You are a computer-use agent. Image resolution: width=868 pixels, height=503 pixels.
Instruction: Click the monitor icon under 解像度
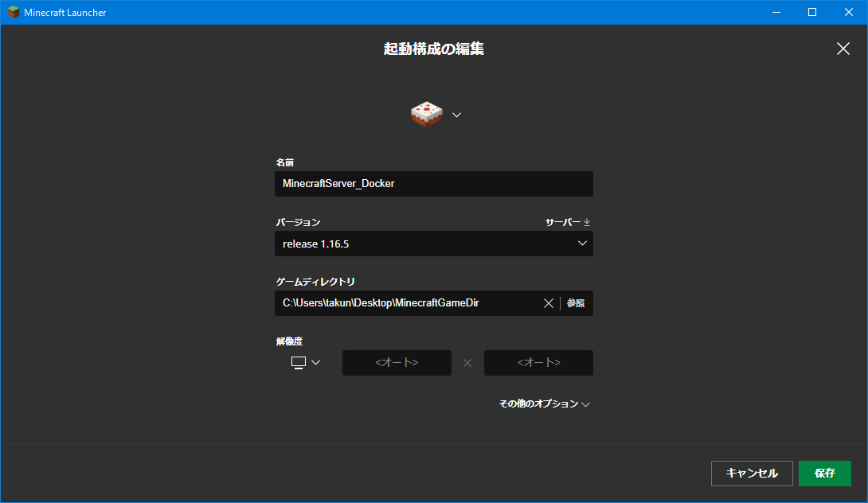[x=298, y=362]
